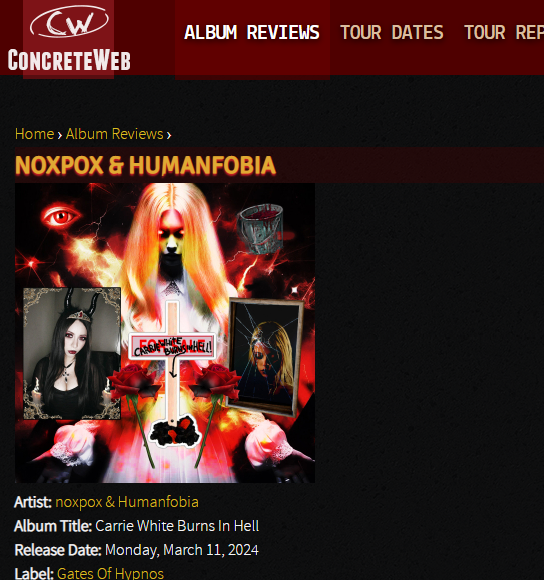
Task: Click the Carrie White Burns In Hell title text
Action: pos(177,526)
